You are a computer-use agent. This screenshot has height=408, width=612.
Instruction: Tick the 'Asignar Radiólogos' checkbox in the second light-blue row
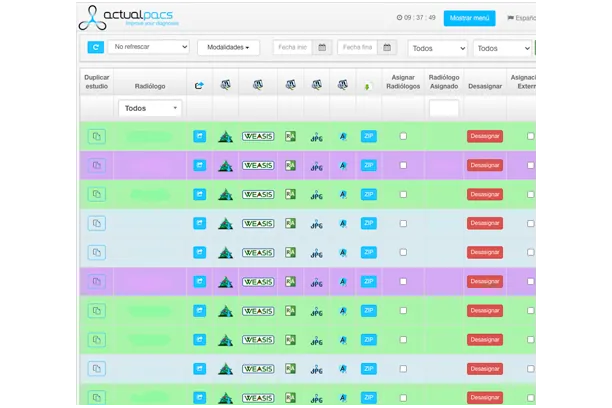pos(403,253)
